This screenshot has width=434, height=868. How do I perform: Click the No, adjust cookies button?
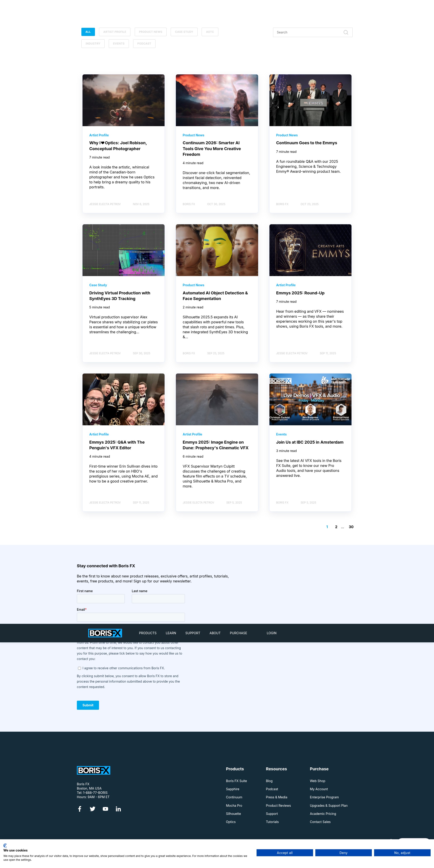click(x=402, y=853)
